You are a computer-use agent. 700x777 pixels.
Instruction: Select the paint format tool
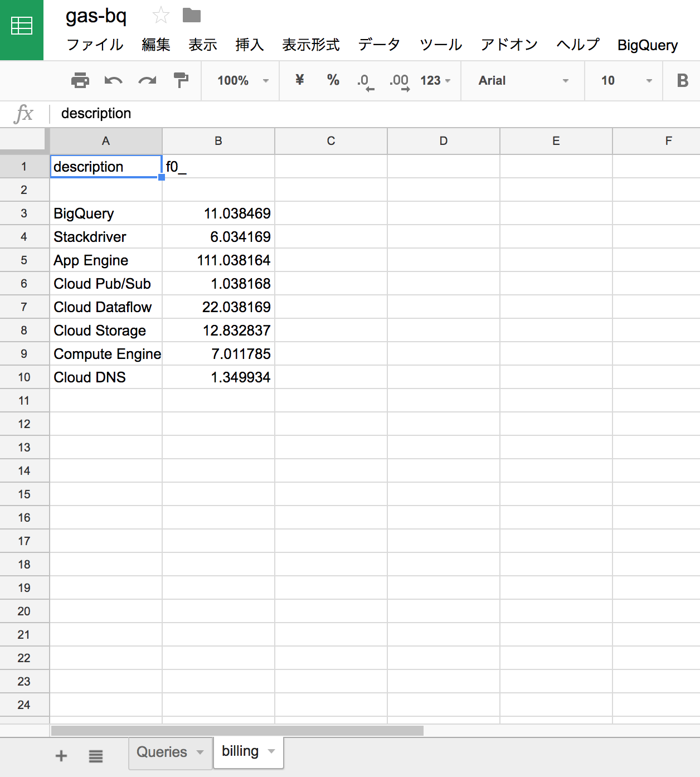pyautogui.click(x=181, y=80)
